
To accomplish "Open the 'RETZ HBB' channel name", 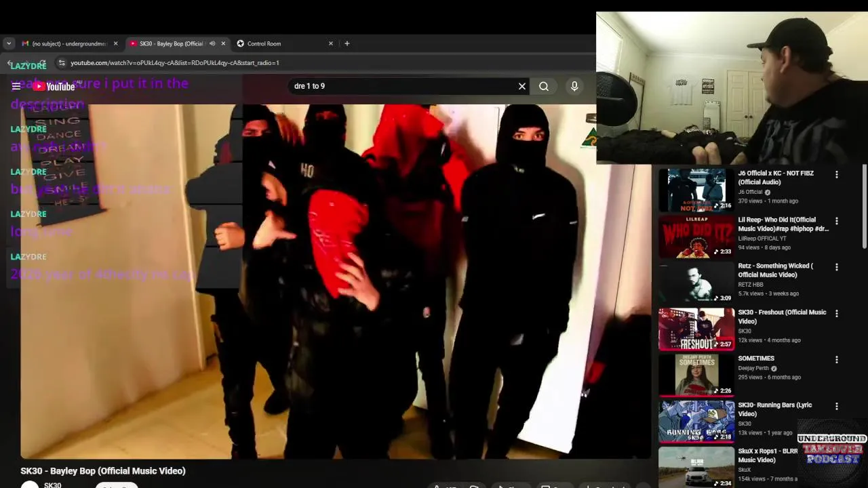I will (x=750, y=285).
